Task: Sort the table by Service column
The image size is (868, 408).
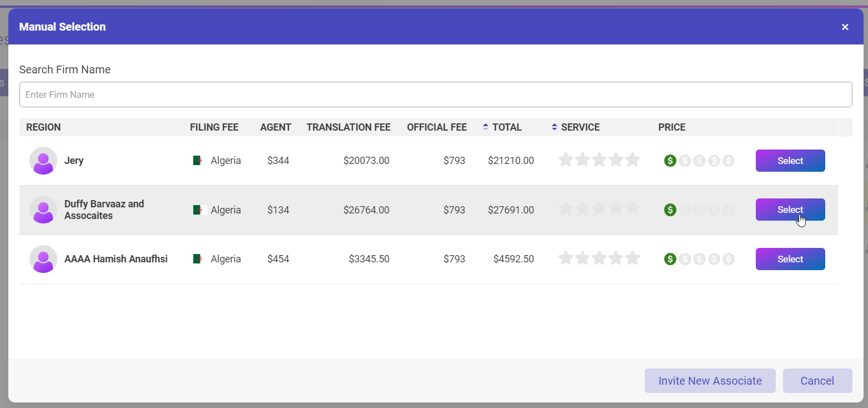Action: 580,127
